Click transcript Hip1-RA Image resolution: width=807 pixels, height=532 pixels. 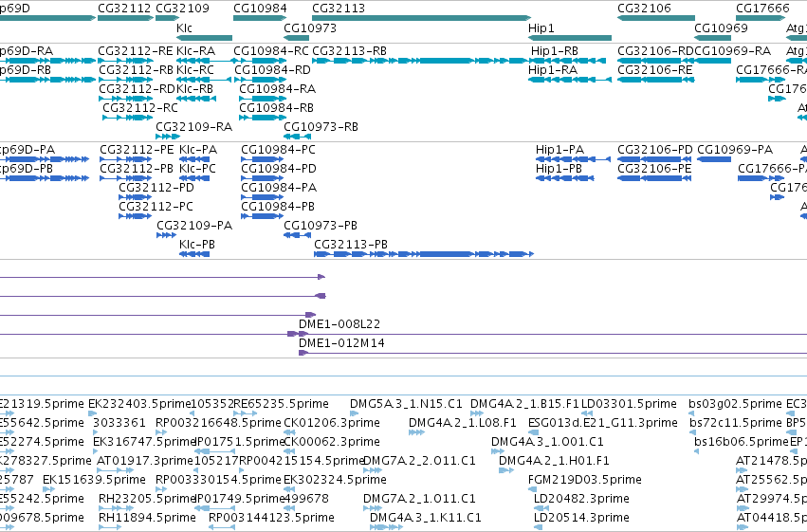point(570,80)
